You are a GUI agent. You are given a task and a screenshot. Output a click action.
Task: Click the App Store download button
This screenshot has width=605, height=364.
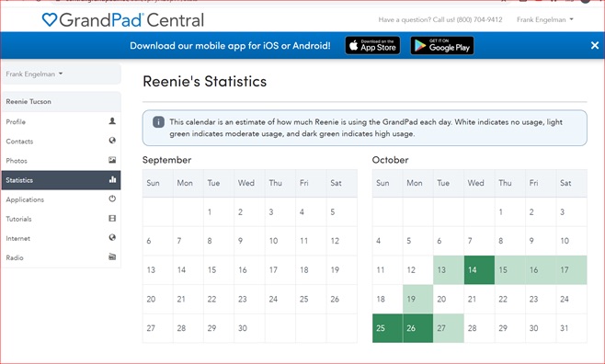(x=372, y=46)
